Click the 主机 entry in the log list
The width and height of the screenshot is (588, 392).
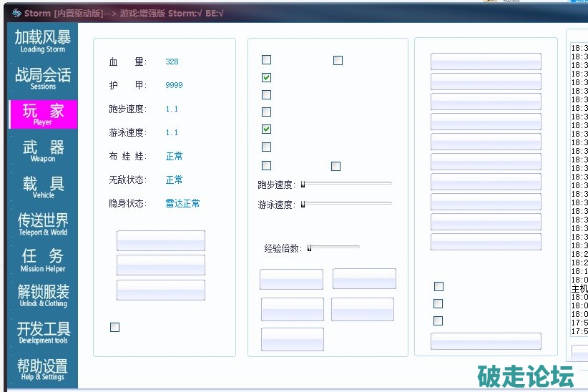tap(579, 288)
